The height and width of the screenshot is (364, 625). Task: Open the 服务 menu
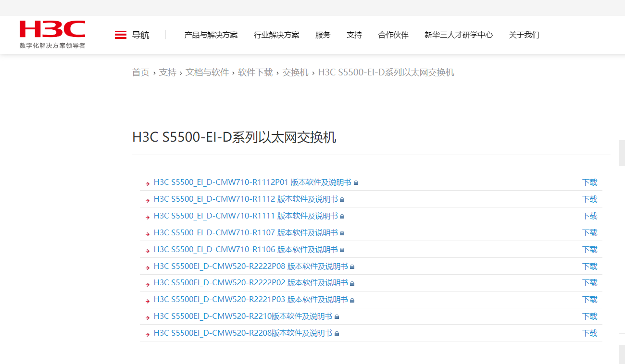point(323,35)
